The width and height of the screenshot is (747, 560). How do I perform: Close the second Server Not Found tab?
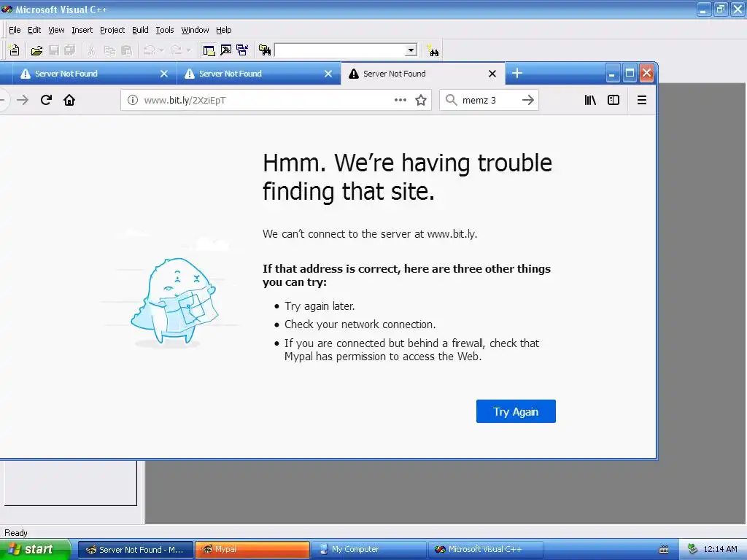coord(328,74)
